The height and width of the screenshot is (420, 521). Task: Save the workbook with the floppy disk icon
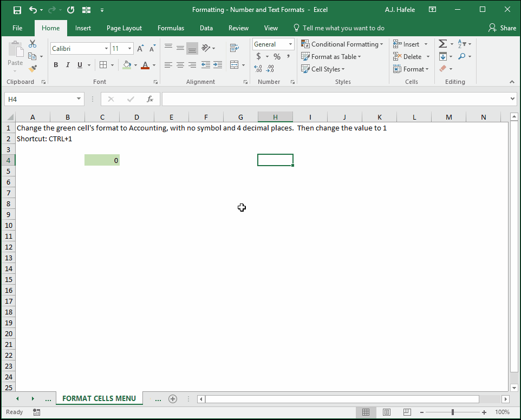pyautogui.click(x=17, y=10)
